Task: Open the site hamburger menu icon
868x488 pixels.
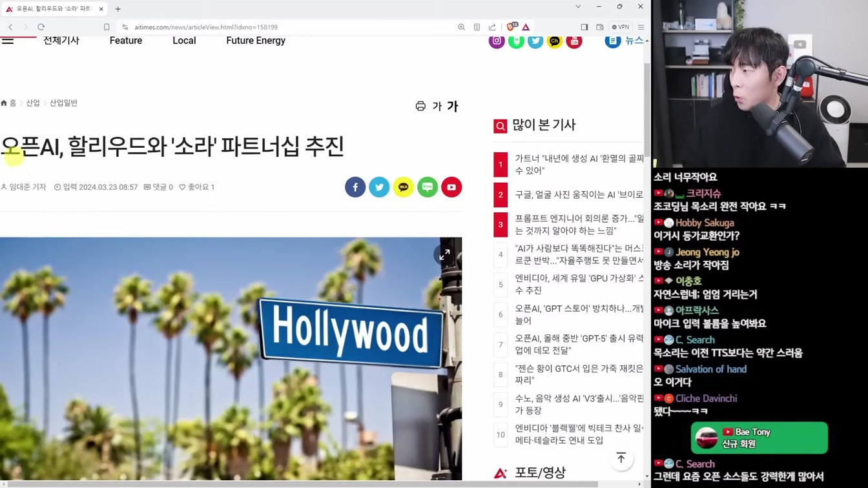Action: coord(8,41)
